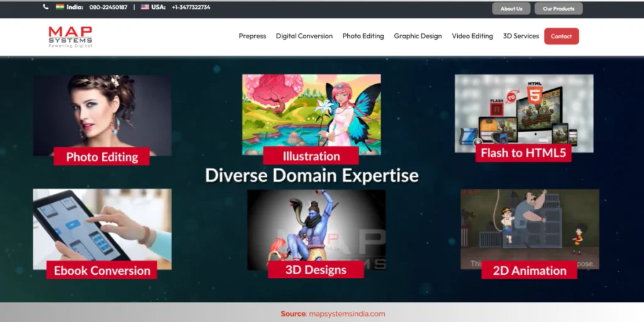Click the USA flag icon
Viewport: 644px width, 322px height.
145,7
